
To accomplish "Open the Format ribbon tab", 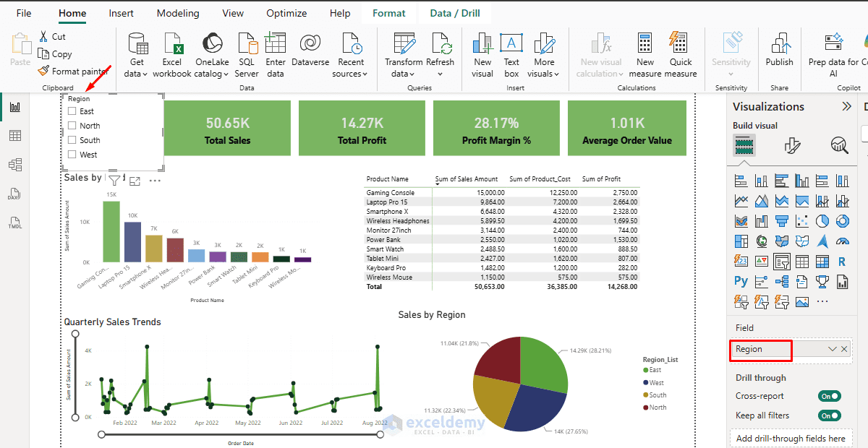I will pos(389,13).
